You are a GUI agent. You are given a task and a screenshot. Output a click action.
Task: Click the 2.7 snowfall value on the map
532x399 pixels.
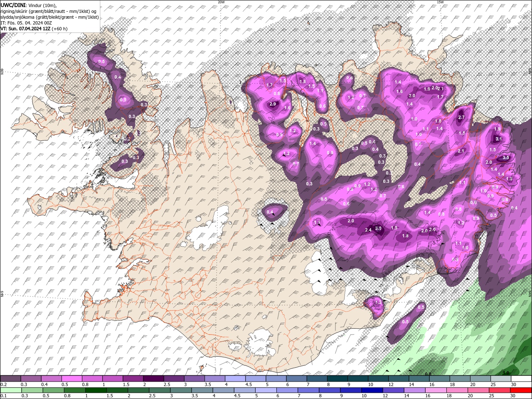[x=461, y=118]
